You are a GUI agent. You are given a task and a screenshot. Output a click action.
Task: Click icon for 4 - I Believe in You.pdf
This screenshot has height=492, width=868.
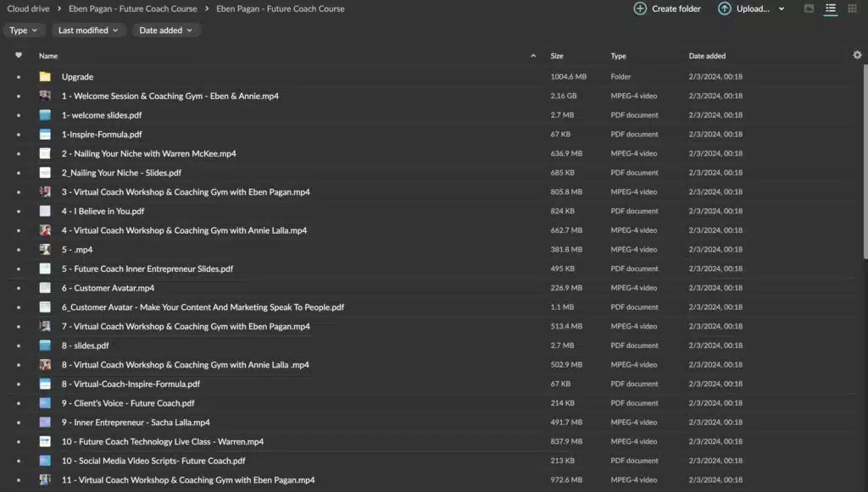point(45,211)
